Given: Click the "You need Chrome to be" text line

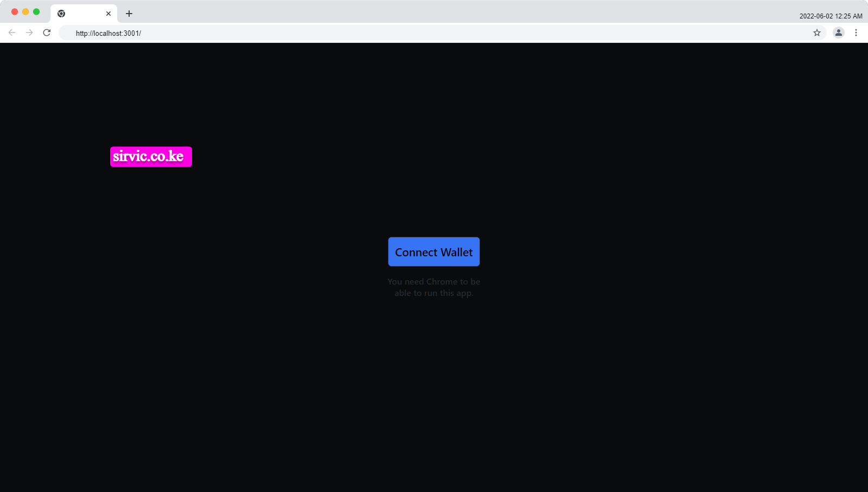Looking at the screenshot, I should 433,281.
